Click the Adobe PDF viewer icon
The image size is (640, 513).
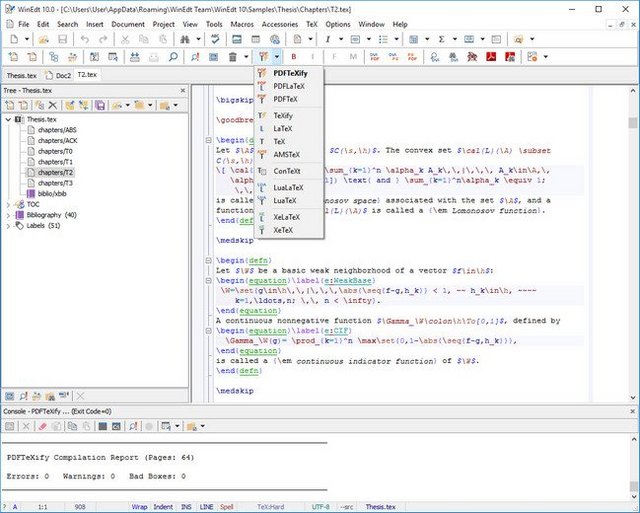tap(492, 57)
